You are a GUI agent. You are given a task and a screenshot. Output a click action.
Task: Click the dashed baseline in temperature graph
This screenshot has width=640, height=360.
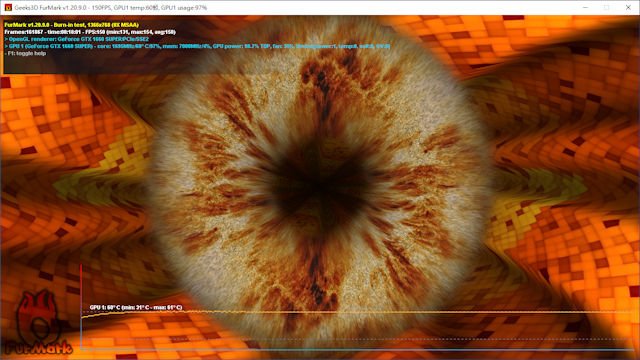(x=355, y=339)
